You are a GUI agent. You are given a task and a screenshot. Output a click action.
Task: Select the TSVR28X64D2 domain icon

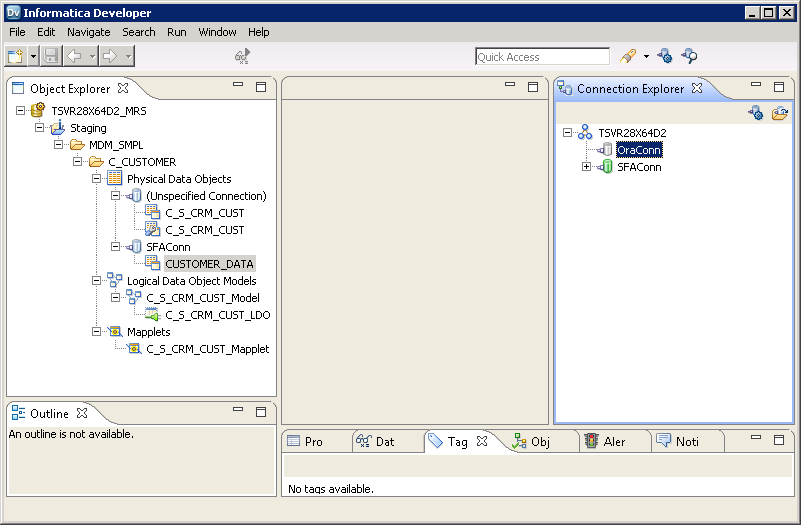pyautogui.click(x=585, y=132)
